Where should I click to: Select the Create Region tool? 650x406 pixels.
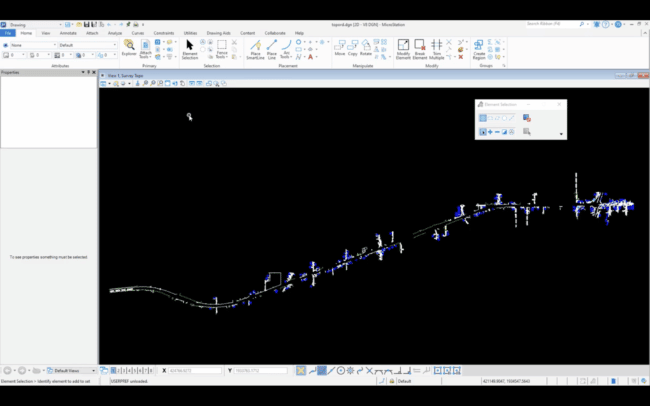click(x=479, y=49)
